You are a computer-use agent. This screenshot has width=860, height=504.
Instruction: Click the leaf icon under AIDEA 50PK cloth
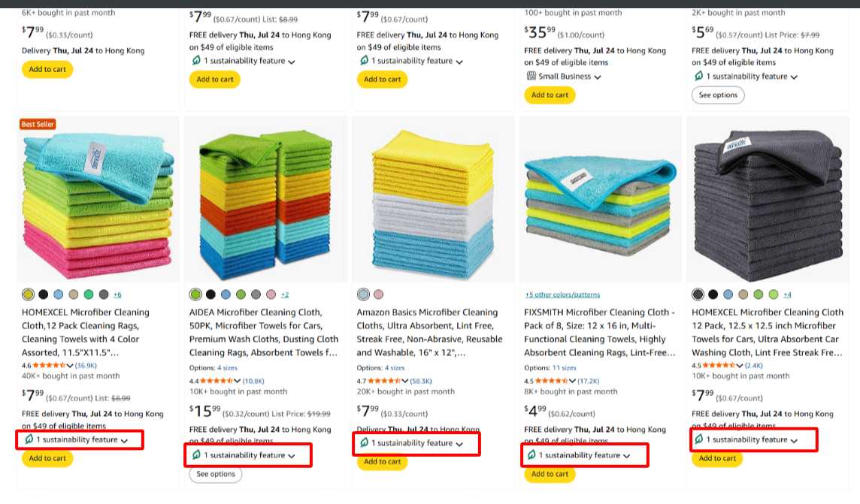[196, 455]
